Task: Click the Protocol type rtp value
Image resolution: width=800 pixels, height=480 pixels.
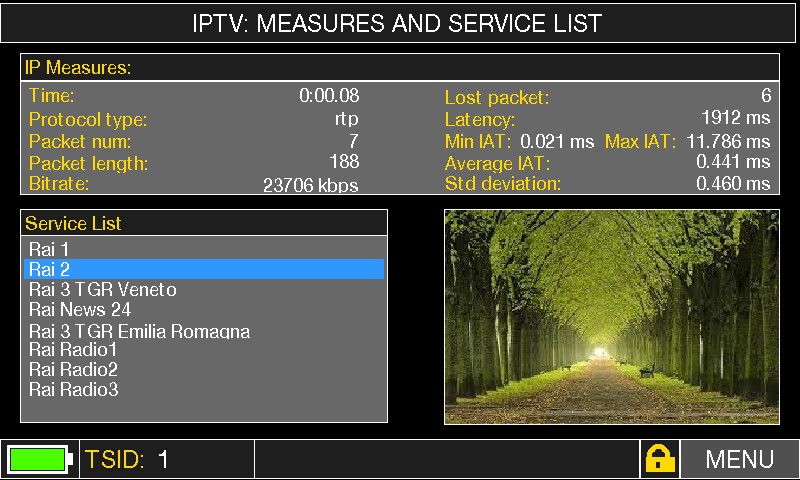Action: pyautogui.click(x=346, y=119)
